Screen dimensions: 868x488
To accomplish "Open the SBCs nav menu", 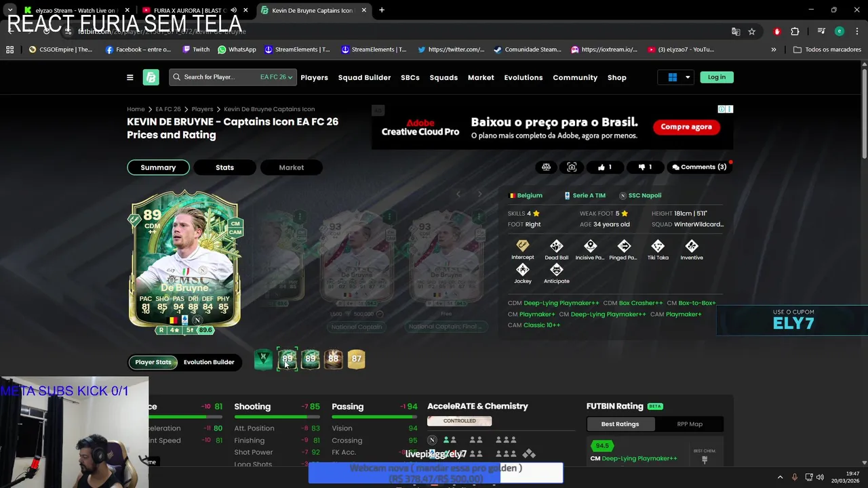I will (x=410, y=77).
